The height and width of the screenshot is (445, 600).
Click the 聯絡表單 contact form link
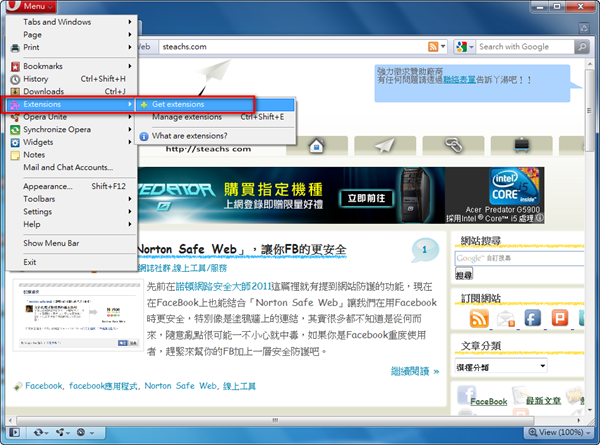(x=459, y=80)
